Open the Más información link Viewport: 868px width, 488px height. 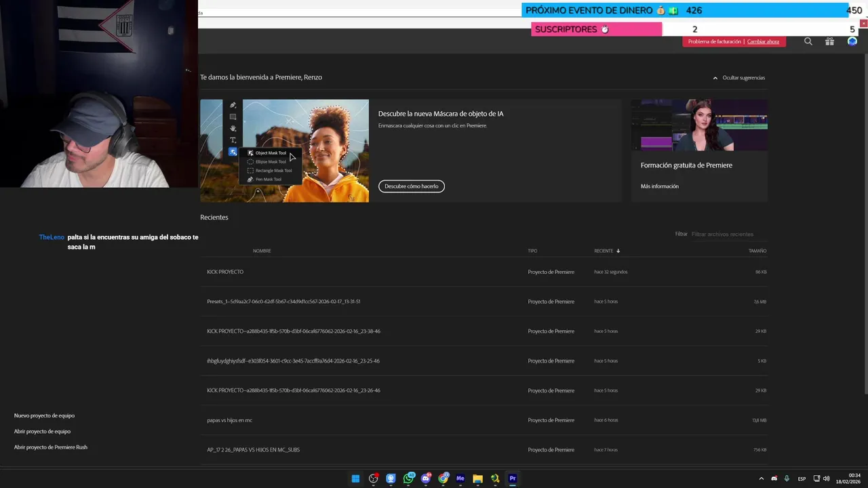[660, 186]
